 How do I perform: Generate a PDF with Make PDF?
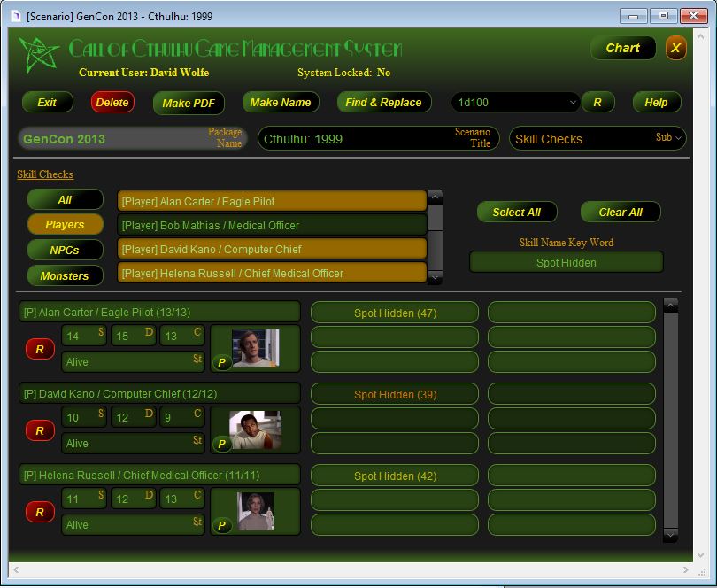coord(189,103)
